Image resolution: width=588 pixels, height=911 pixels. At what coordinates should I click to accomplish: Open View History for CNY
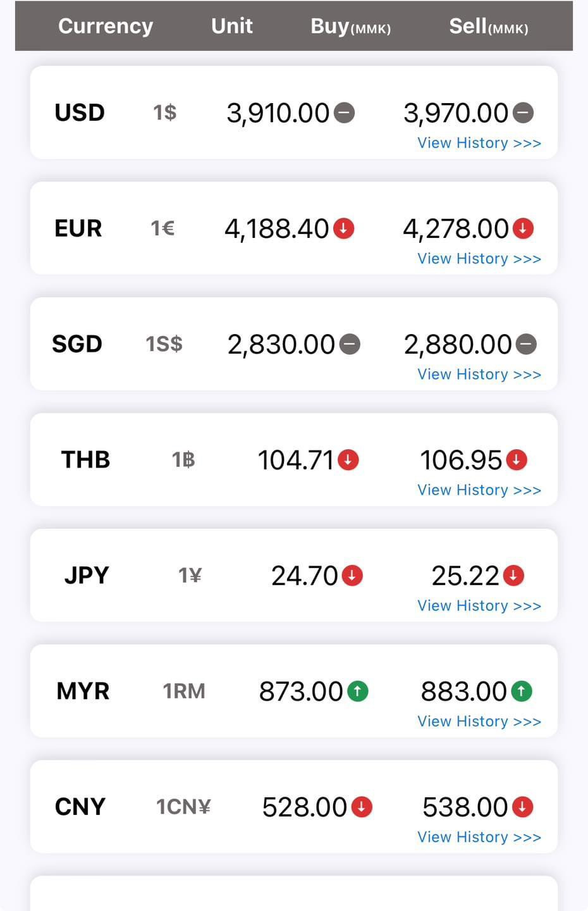point(479,838)
